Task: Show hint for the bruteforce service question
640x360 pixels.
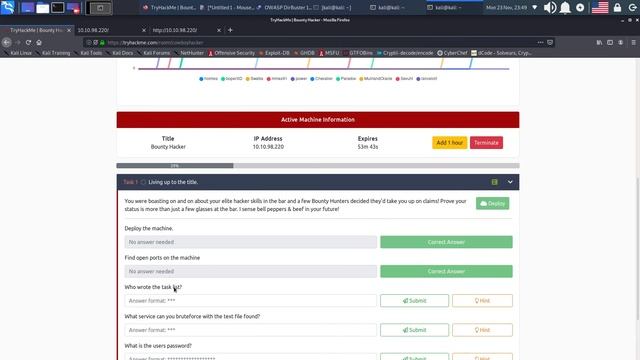Action: click(482, 330)
